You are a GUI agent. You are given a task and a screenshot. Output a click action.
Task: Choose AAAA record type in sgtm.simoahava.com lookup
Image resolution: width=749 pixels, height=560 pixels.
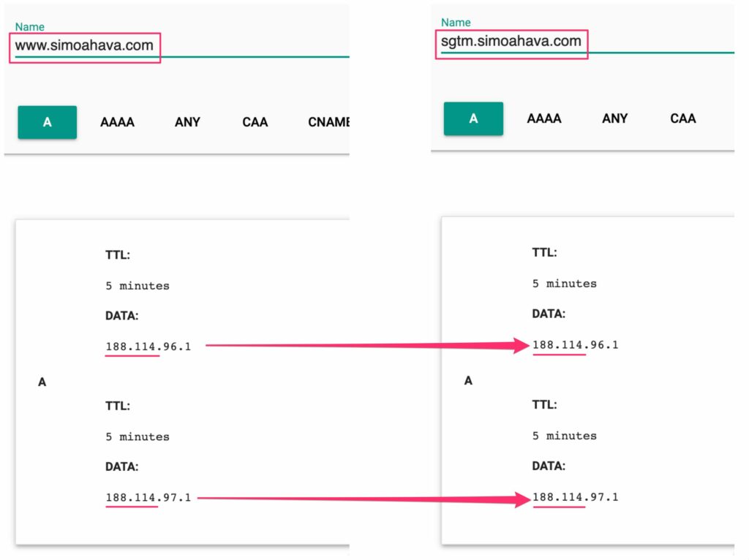[544, 118]
